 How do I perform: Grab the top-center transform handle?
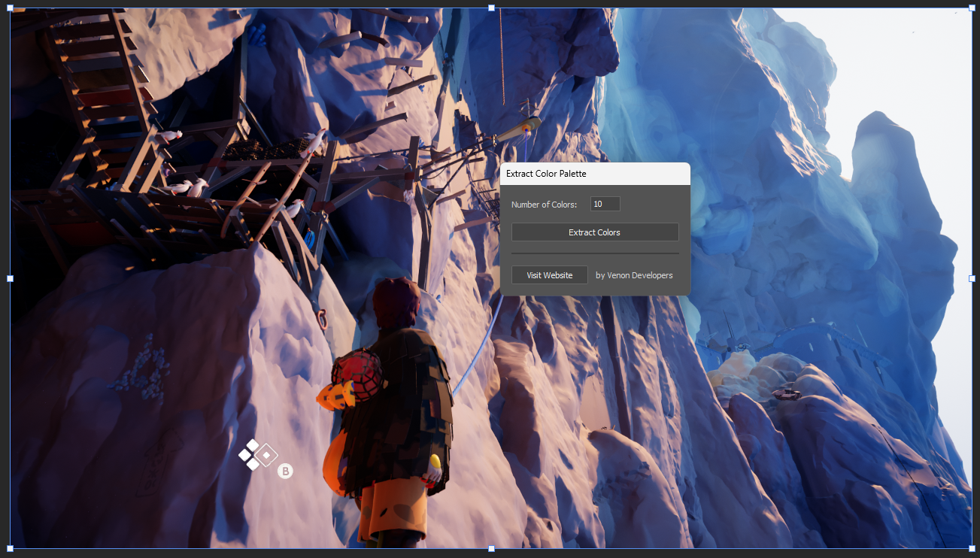coord(491,8)
